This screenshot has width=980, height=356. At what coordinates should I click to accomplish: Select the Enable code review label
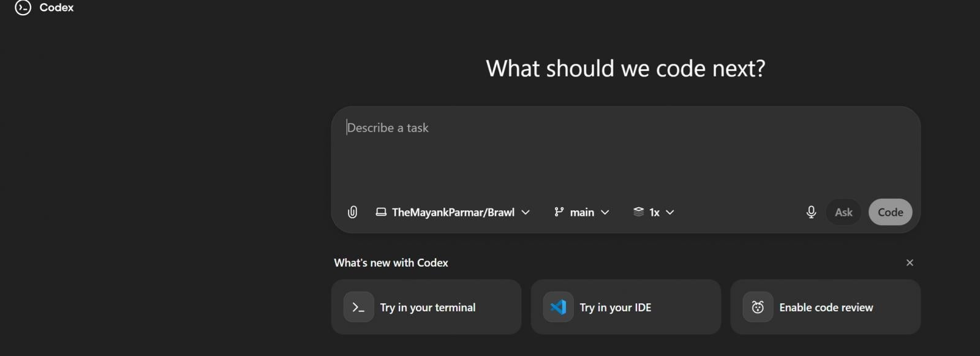(x=826, y=307)
